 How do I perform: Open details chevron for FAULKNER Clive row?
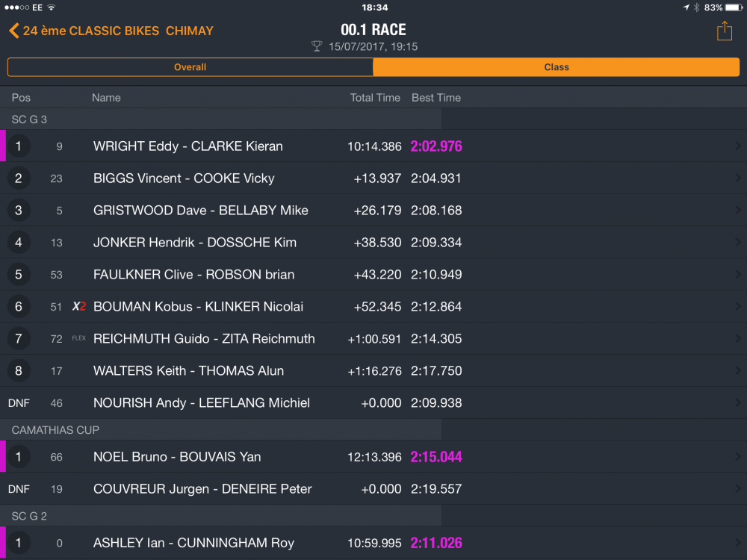737,274
